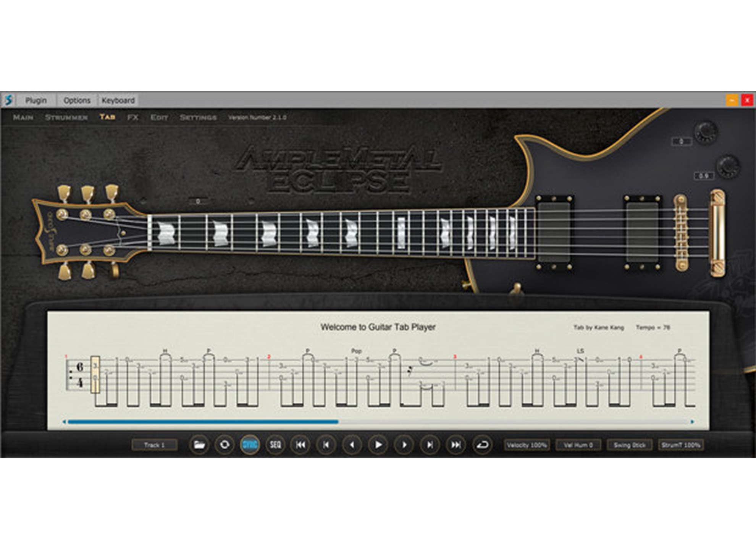The height and width of the screenshot is (550, 756).
Task: Click the pickup selector switch on guitar body
Action: [517, 289]
